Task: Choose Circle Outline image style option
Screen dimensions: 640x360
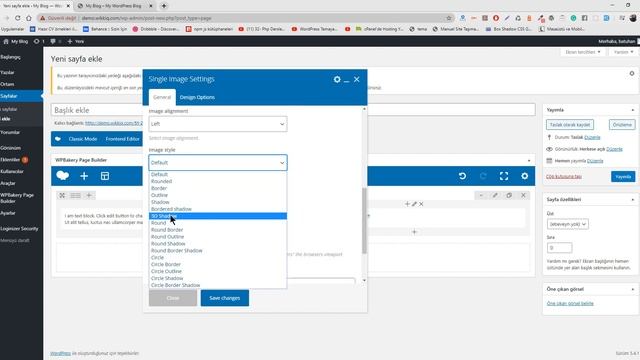Action: 218,271
